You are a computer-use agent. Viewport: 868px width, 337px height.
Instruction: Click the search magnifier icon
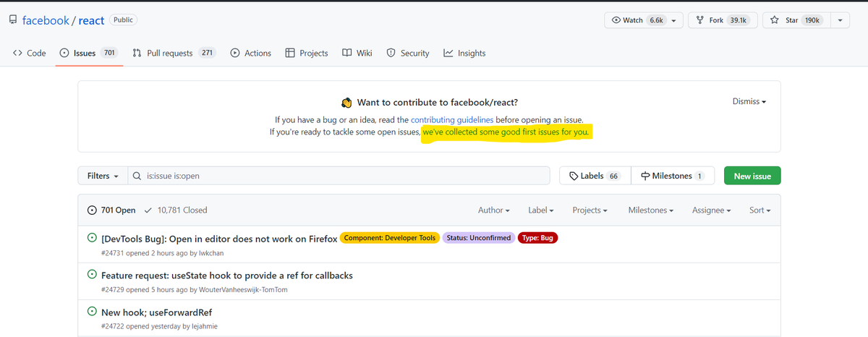click(x=137, y=176)
